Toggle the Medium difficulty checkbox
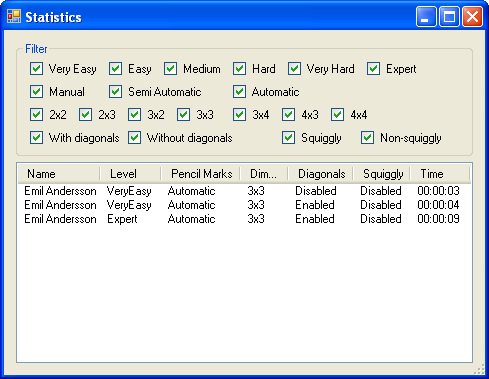The image size is (489, 379). pos(170,69)
